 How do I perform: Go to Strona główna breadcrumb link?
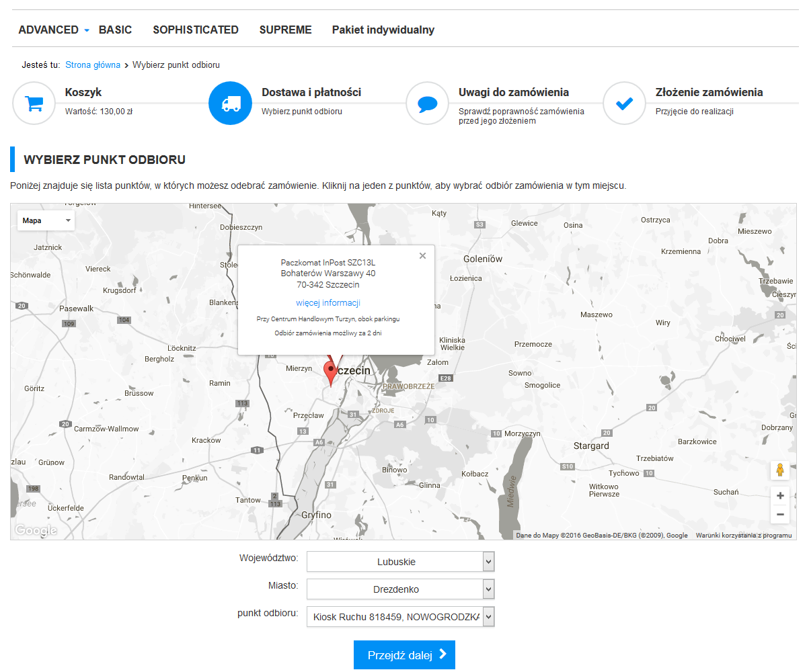(93, 65)
